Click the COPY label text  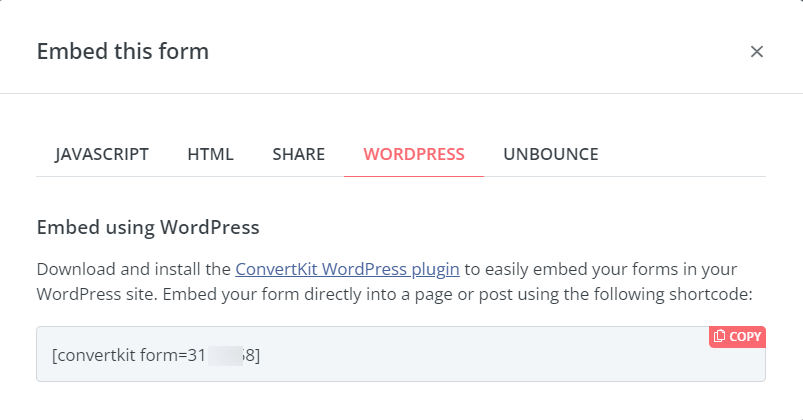[x=745, y=337]
